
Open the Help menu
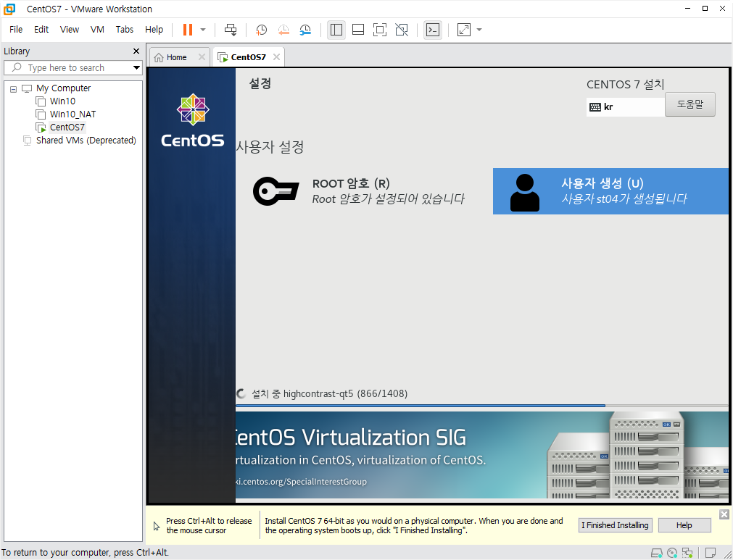pos(154,30)
